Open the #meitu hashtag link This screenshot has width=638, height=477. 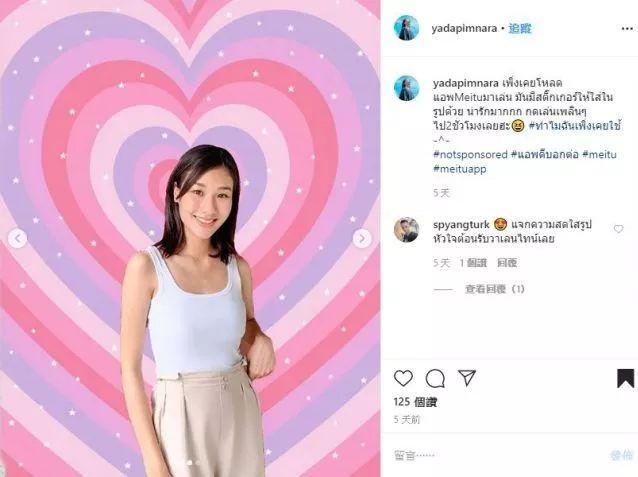[x=599, y=154]
